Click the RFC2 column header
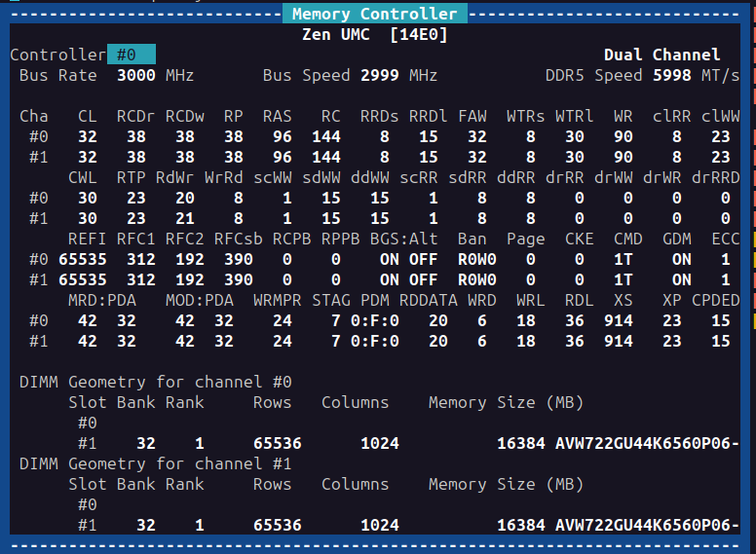Viewport: 756px width, 554px height. pos(185,239)
